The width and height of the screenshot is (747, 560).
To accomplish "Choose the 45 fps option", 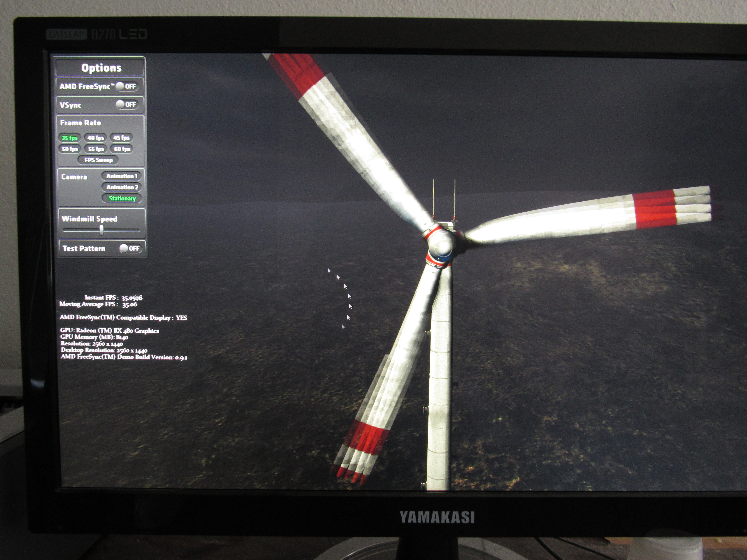I will 122,138.
